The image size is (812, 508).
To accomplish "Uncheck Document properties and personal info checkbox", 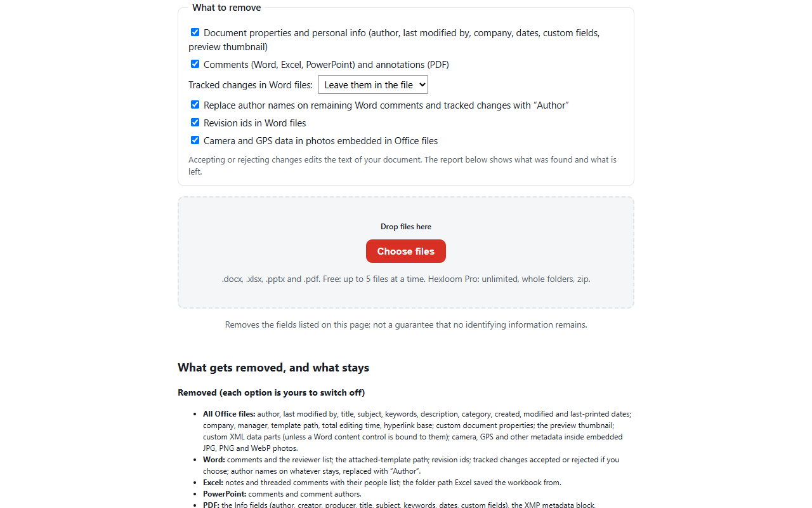I will [195, 32].
